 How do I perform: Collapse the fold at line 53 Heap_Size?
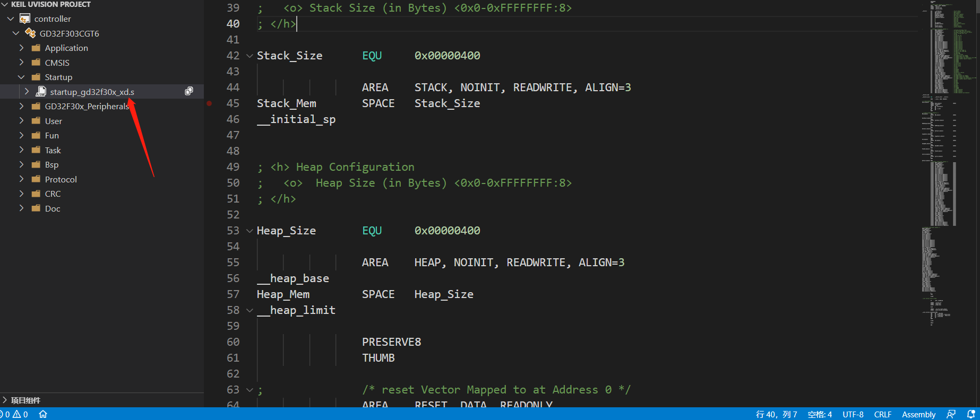coord(250,231)
